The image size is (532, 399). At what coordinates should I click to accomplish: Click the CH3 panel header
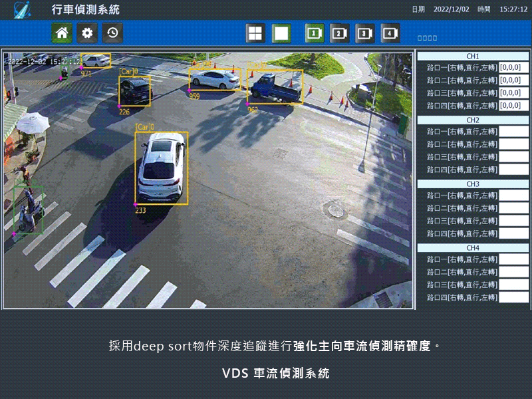coord(473,184)
